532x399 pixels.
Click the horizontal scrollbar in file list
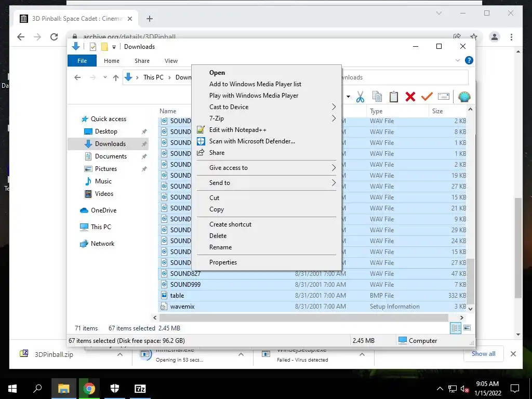tap(303, 317)
